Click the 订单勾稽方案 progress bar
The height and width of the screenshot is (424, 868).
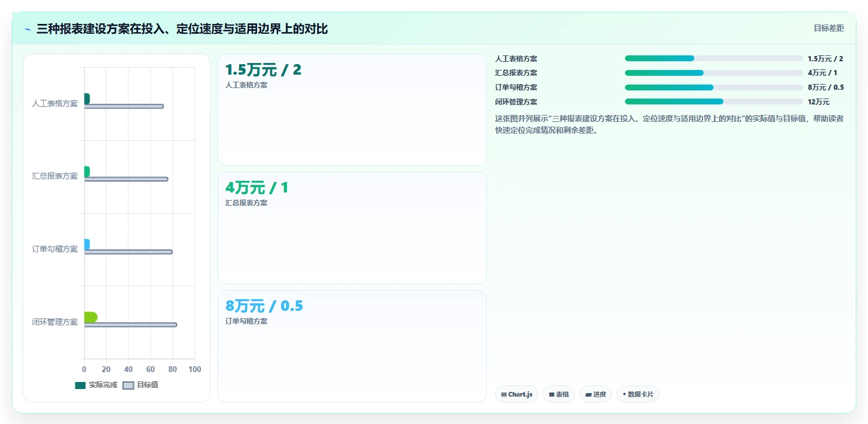(714, 87)
